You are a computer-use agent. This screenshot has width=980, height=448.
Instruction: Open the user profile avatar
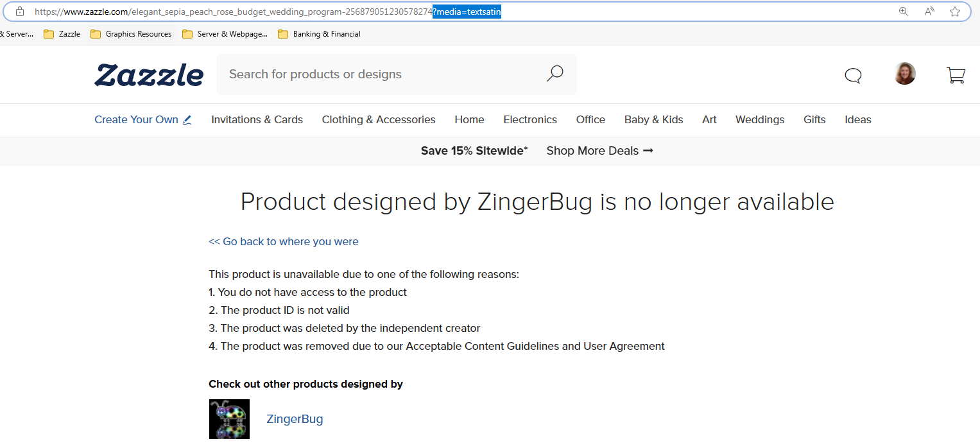click(x=905, y=74)
